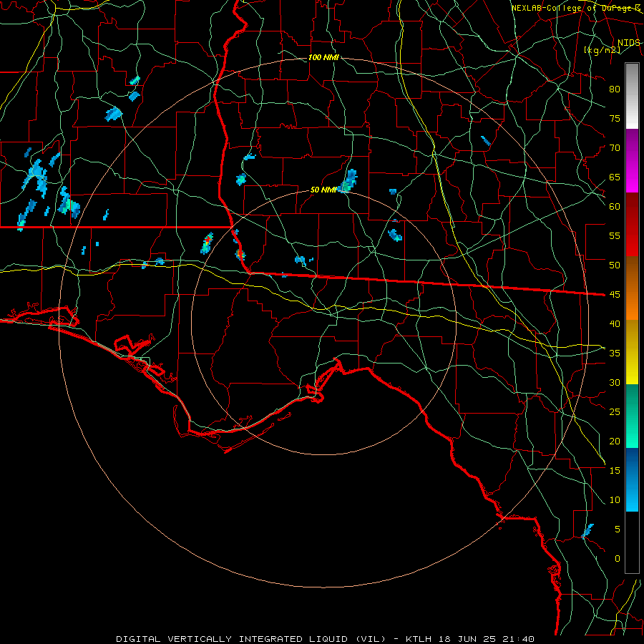Click the radar echo beside the 50 NMI label
Viewport: 644px width, 644px height.
click(348, 181)
